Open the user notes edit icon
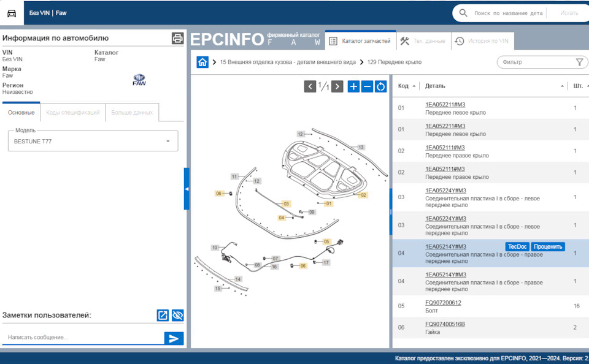This screenshot has width=589, height=364. pos(163,316)
